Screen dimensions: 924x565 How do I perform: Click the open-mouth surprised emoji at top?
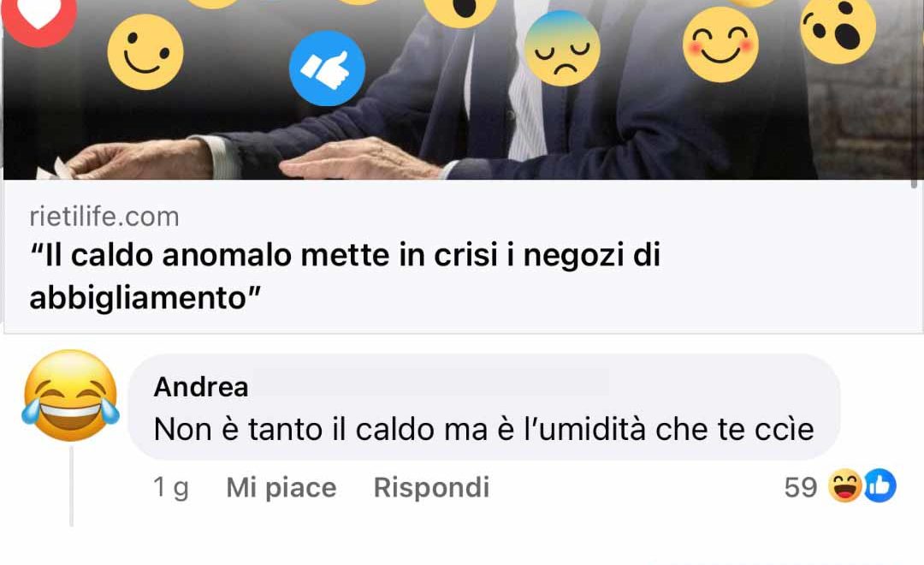click(460, 10)
